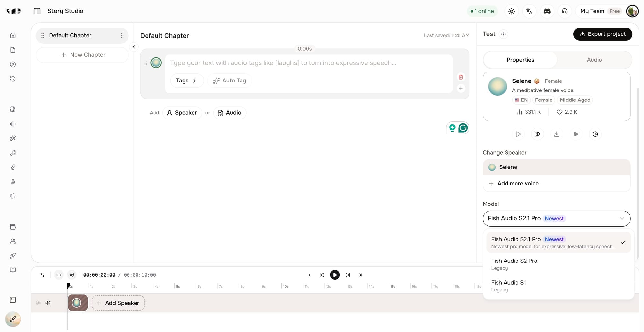Mute the speaker track volume icon
Image resolution: width=644 pixels, height=332 pixels.
click(x=48, y=303)
